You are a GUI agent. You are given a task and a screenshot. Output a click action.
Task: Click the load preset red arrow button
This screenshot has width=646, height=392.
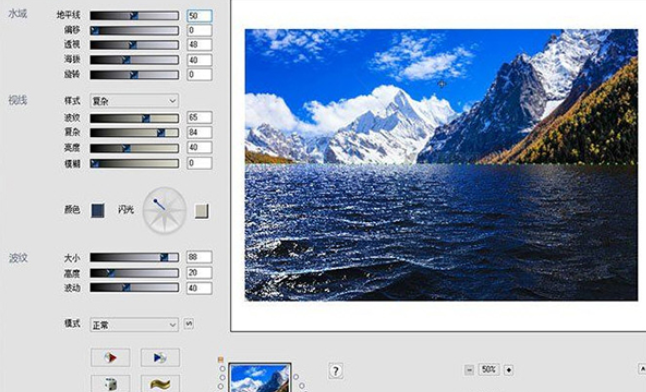110,357
